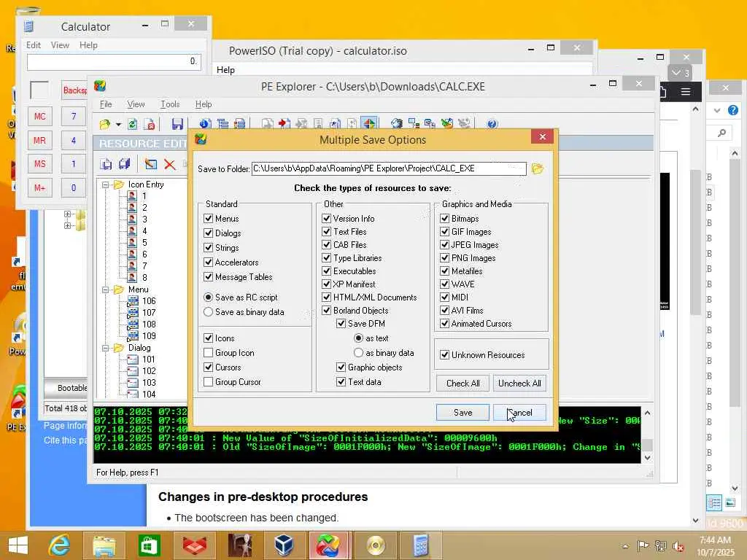
Task: Click the Uncheck All button
Action: pos(519,384)
